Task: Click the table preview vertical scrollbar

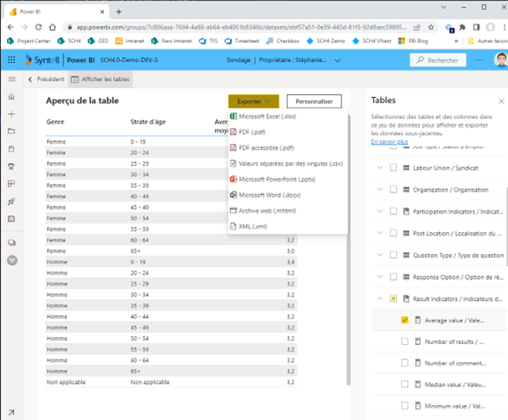Action: tap(348, 250)
